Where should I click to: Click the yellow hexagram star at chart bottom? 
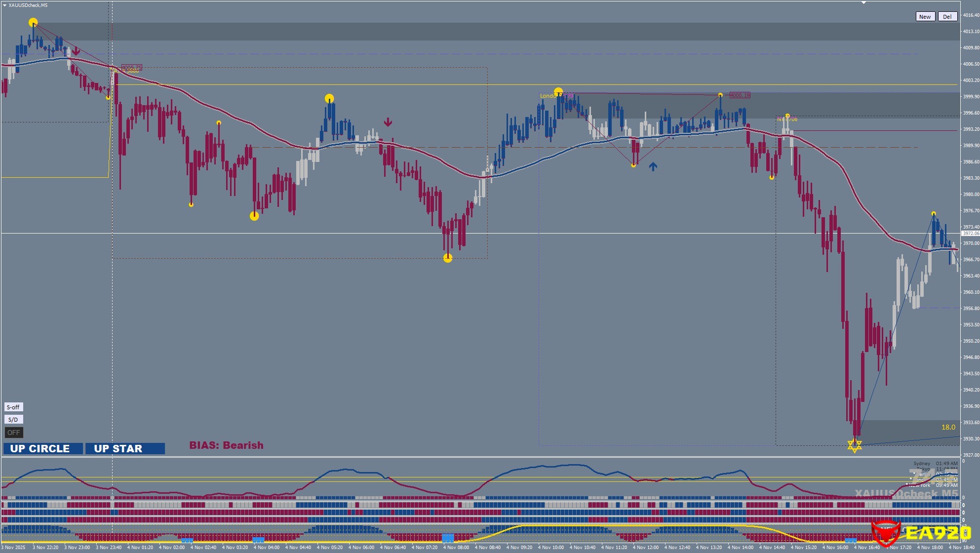[855, 445]
